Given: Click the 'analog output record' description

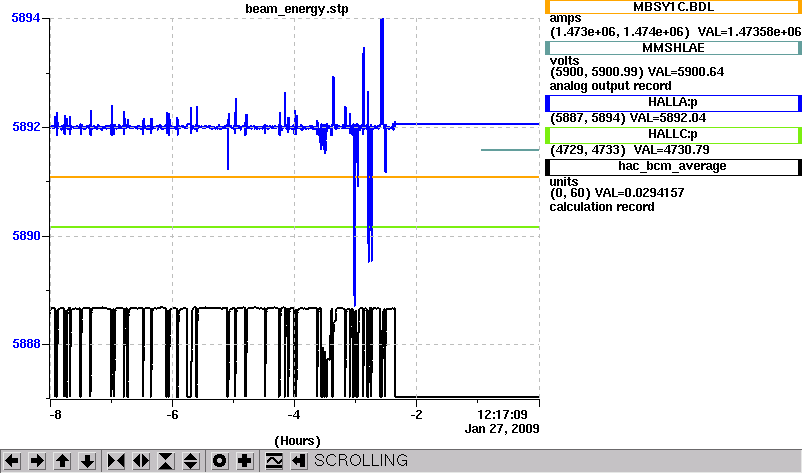Looking at the screenshot, I should 611,86.
